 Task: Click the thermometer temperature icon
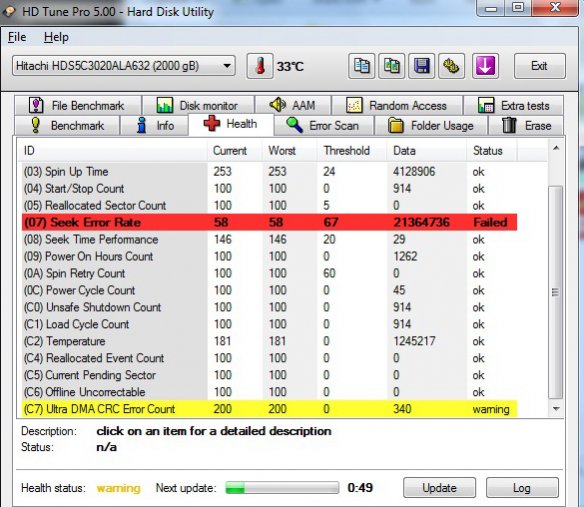point(260,66)
